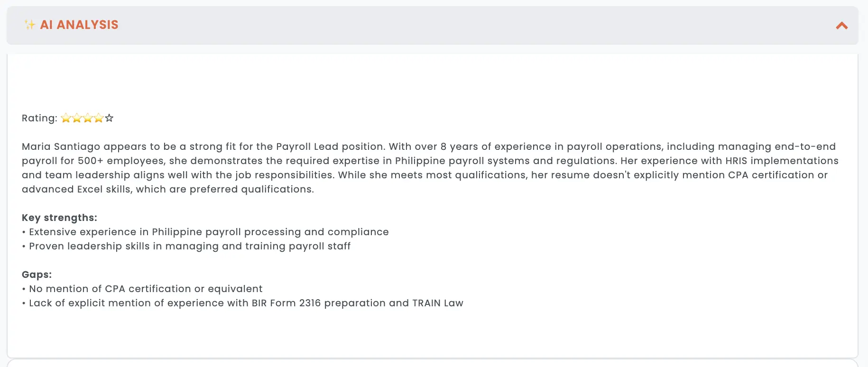This screenshot has height=367, width=868.
Task: Click the empty fifth rating star
Action: [x=109, y=118]
